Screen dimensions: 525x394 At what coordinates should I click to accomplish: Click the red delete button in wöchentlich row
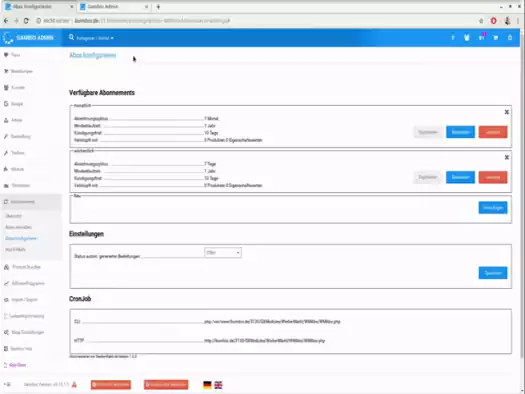[x=493, y=177]
